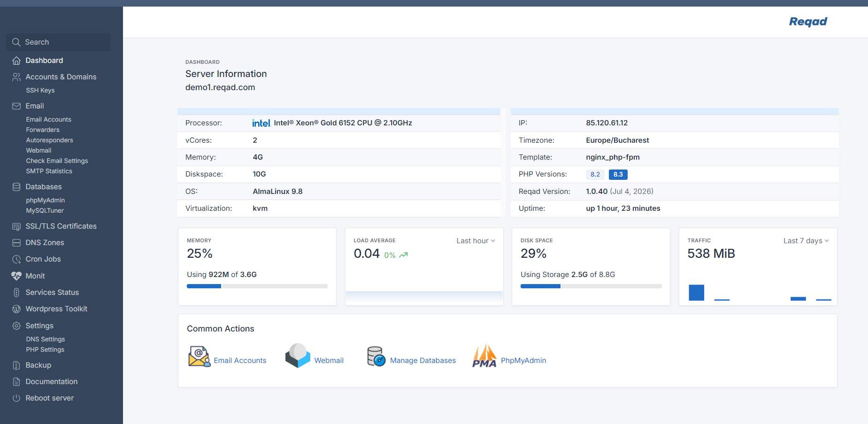The height and width of the screenshot is (424, 868).
Task: Open SSL/TLS Certificates page
Action: (61, 226)
